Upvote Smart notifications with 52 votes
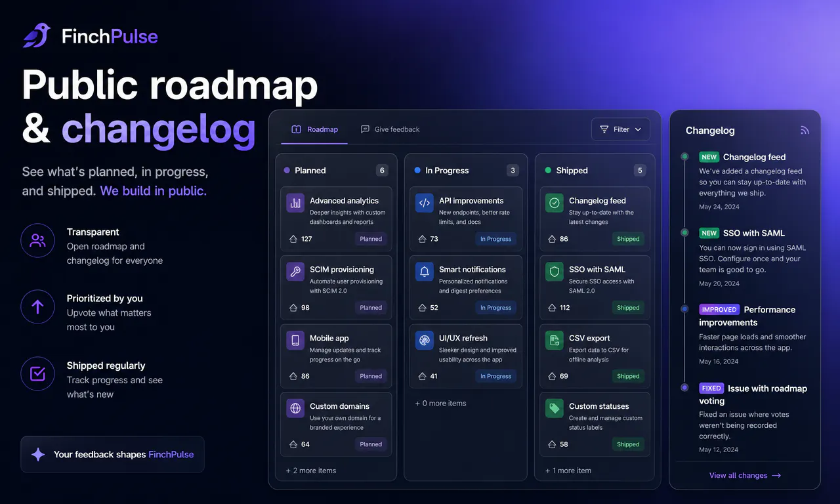This screenshot has height=504, width=840. pyautogui.click(x=423, y=307)
